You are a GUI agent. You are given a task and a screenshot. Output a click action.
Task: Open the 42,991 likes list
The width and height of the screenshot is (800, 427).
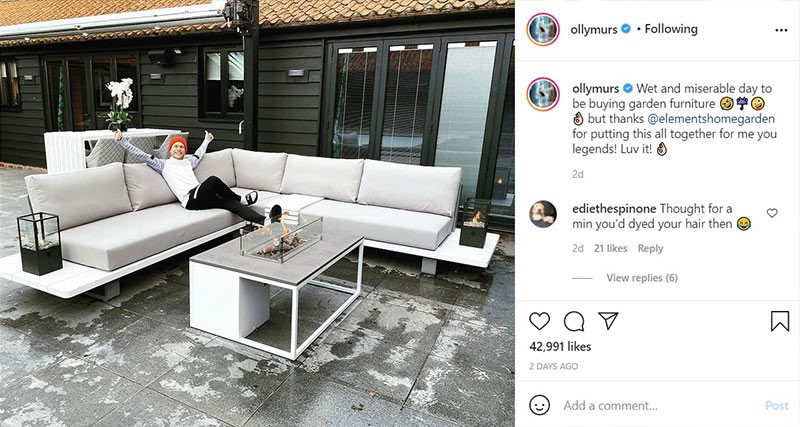click(x=560, y=346)
